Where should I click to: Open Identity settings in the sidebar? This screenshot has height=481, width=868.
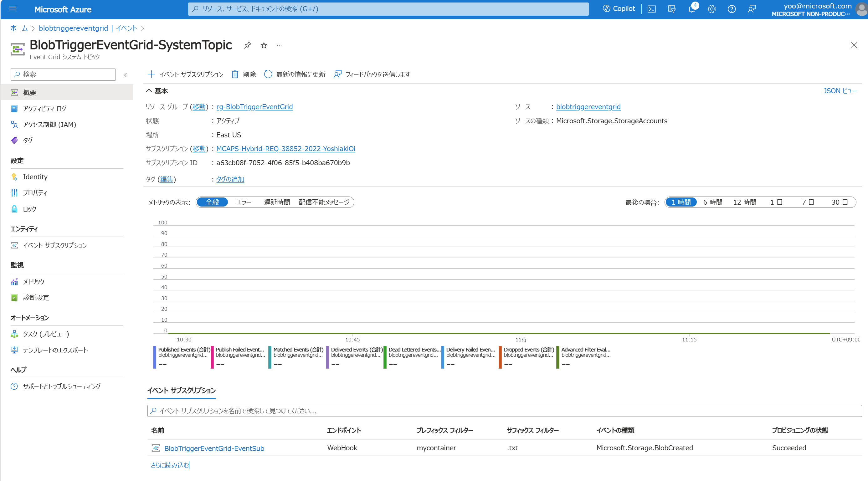(x=35, y=177)
